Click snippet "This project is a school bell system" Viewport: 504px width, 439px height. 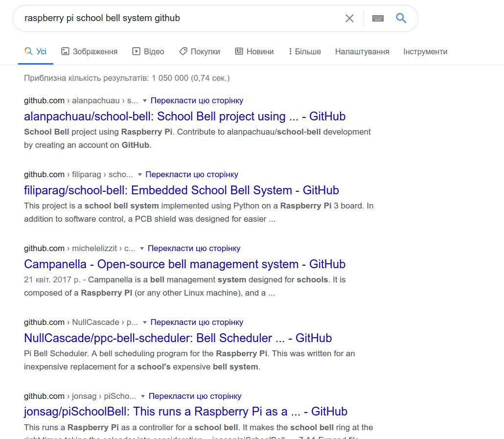(x=92, y=206)
